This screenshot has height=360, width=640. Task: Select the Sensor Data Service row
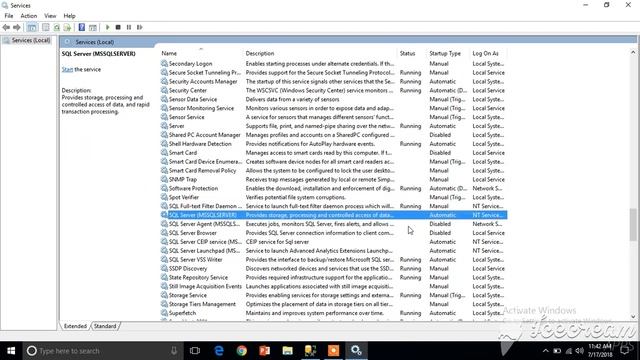click(333, 99)
